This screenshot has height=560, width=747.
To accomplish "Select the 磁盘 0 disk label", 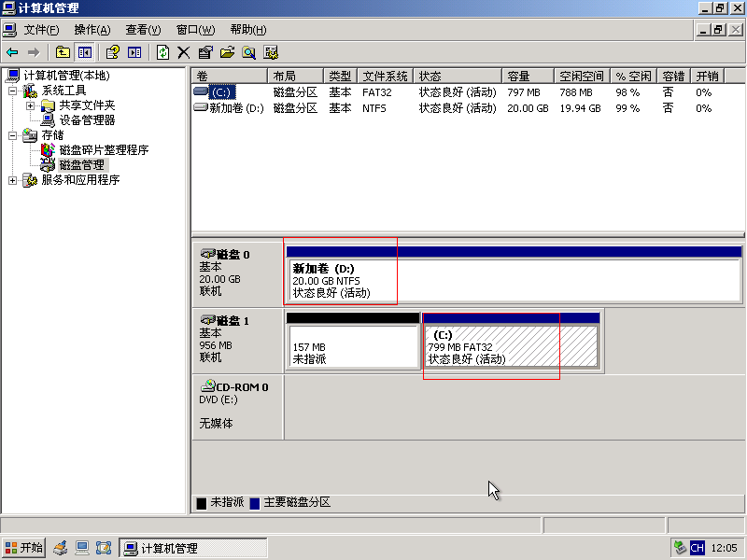I will (237, 273).
